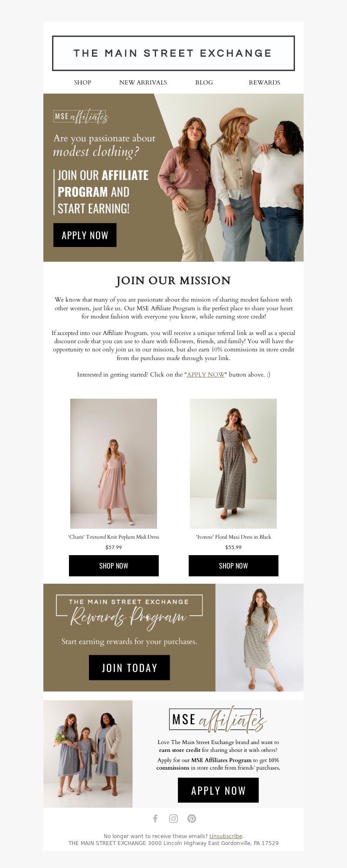Go to the BLOG menu item
The height and width of the screenshot is (868, 347).
click(204, 82)
